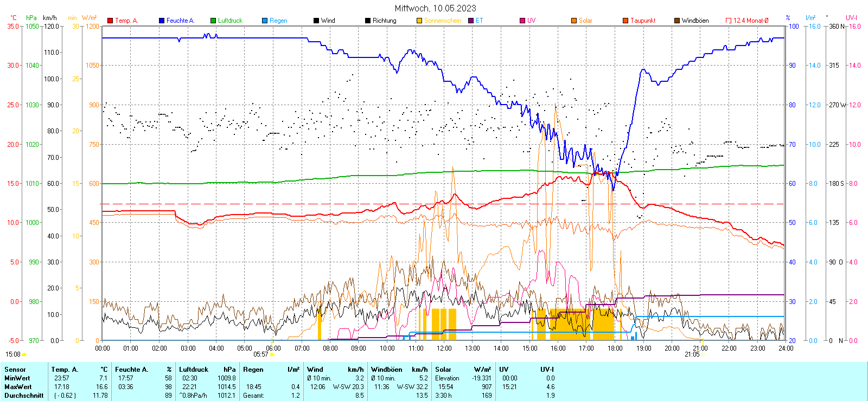Click the 21:05 sunset marker

click(692, 354)
